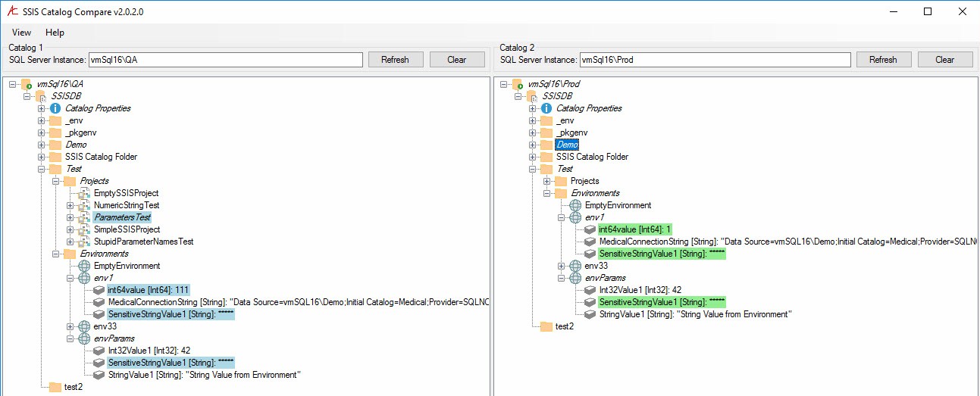Select SensitiveStringValue1 under env1 in Catalog 2
Viewport: 980px width, 396px height.
[x=662, y=254]
